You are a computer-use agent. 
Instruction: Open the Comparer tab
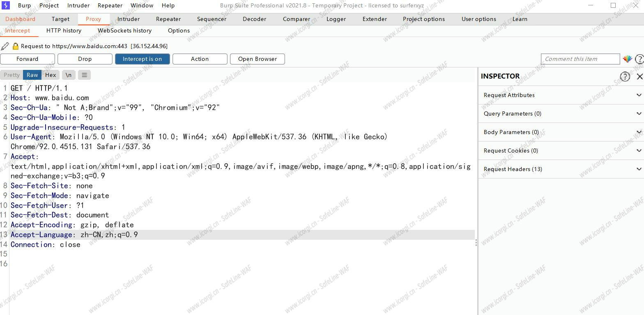pyautogui.click(x=296, y=19)
